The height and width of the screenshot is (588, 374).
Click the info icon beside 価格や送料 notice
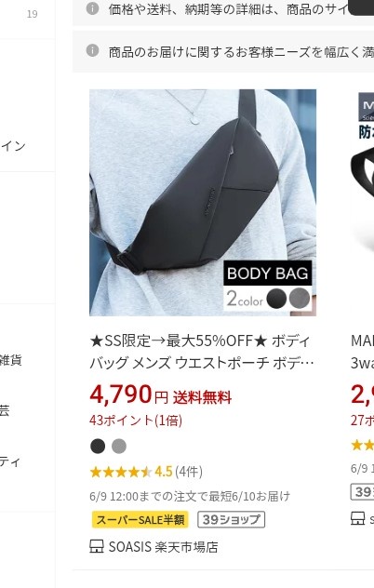pyautogui.click(x=92, y=8)
